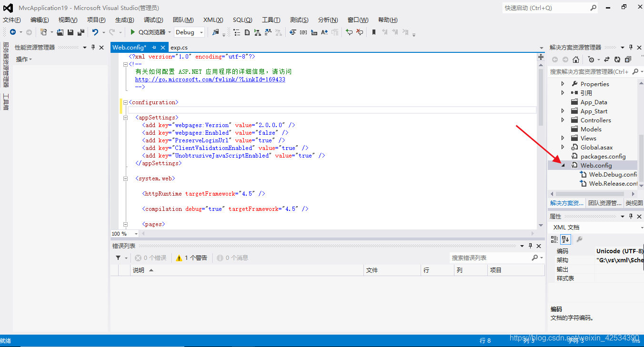644x347 pixels.
Task: Open the 操作 actions dropdown in Performance Explorer
Action: (x=24, y=59)
